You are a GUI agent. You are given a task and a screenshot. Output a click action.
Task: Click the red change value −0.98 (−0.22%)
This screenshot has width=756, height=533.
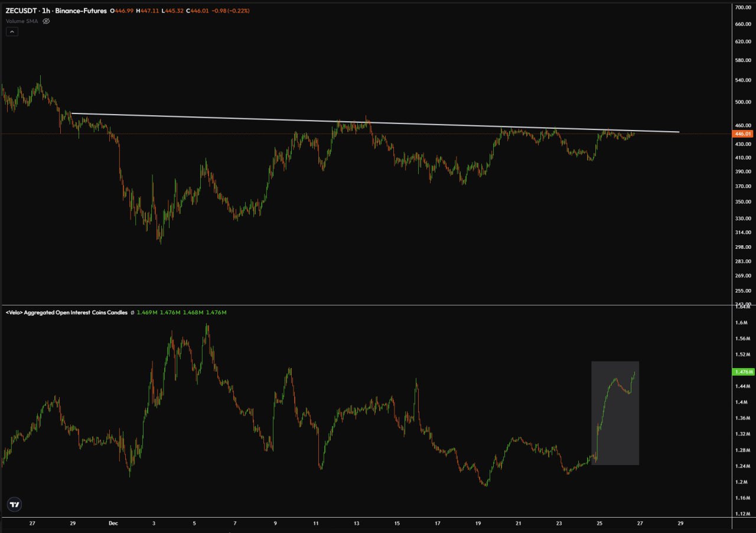point(230,10)
